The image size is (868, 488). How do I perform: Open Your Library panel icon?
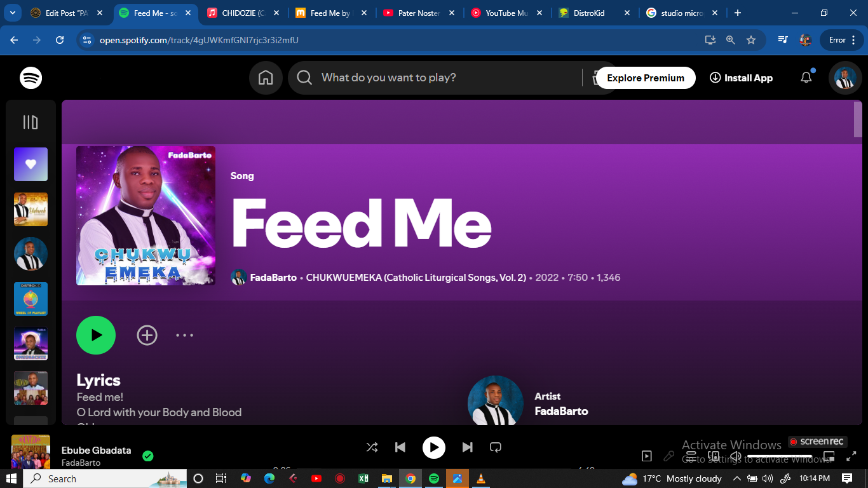tap(31, 122)
